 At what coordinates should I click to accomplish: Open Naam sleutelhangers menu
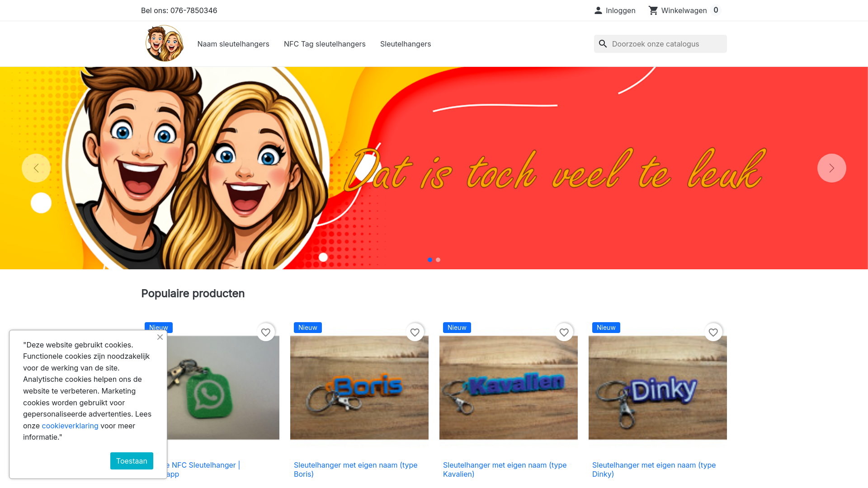pyautogui.click(x=233, y=44)
